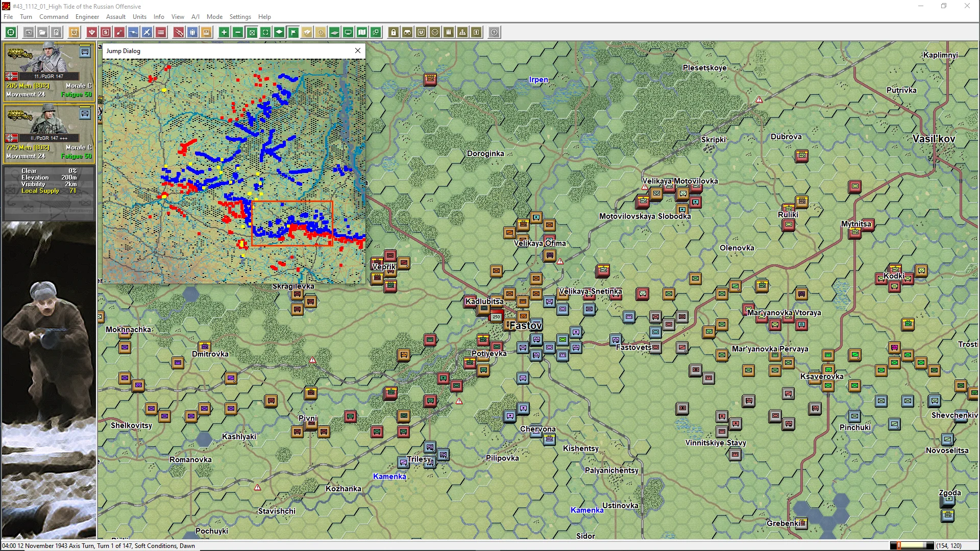The height and width of the screenshot is (551, 980).
Task: Toggle the green flat-tile toolbar icon
Action: pos(334,33)
